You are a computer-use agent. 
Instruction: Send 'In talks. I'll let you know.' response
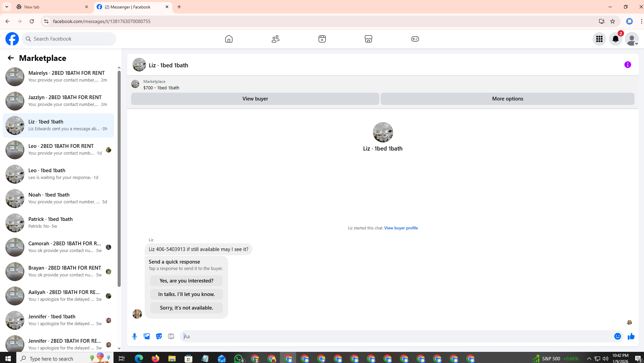(x=186, y=294)
